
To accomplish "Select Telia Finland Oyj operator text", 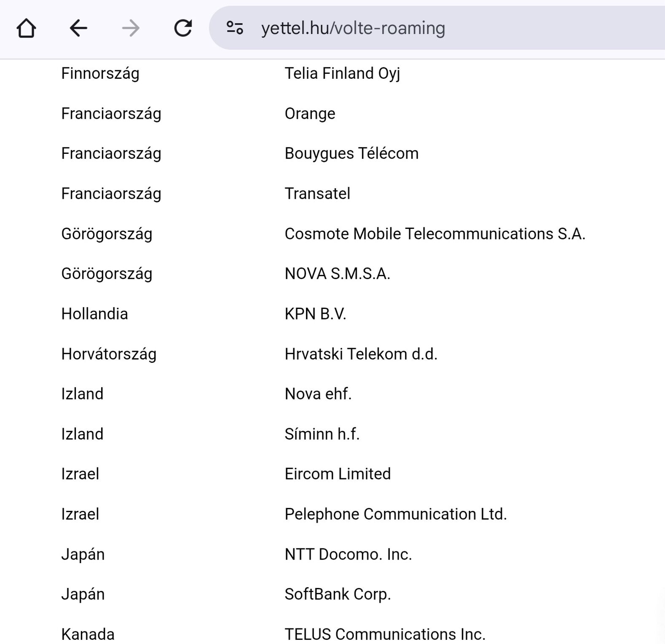I will click(342, 73).
